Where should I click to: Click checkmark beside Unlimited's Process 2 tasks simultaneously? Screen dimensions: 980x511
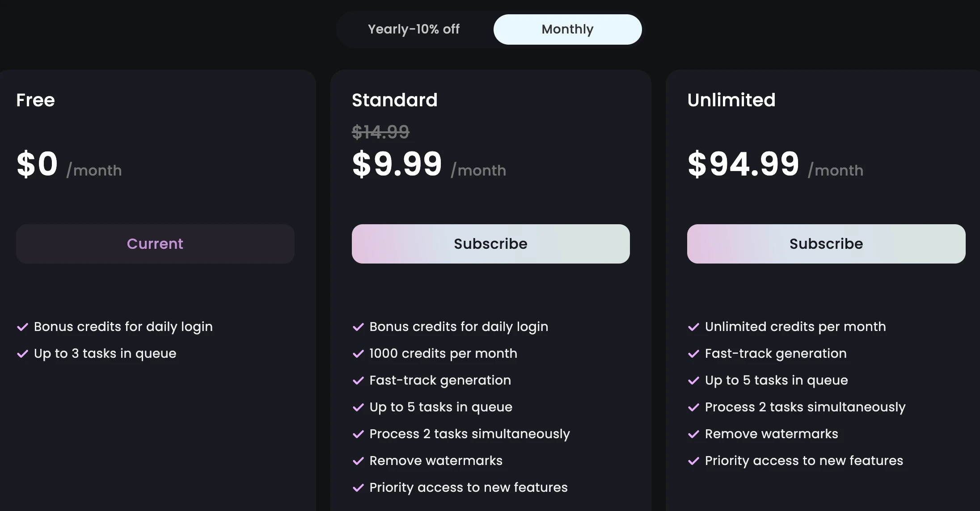[x=693, y=408]
